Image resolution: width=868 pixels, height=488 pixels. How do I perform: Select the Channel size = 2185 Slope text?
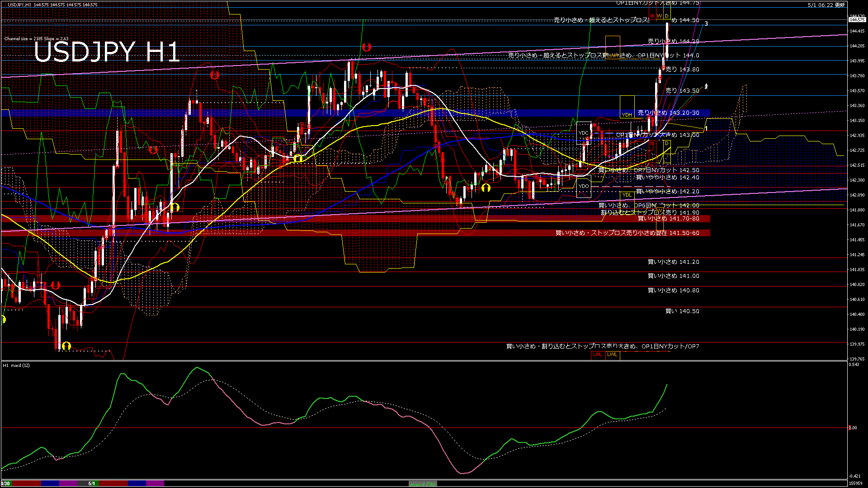tap(36, 39)
